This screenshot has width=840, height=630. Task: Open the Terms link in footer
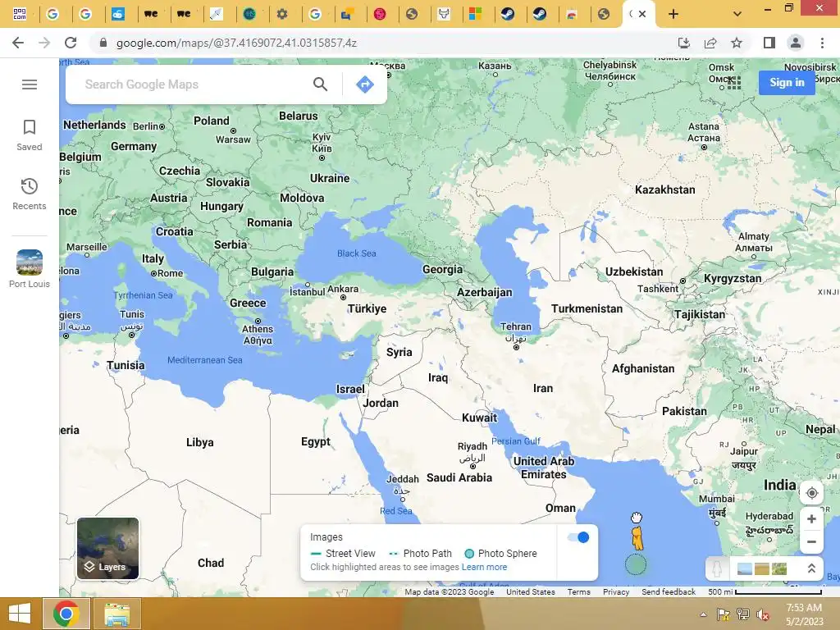tap(578, 592)
